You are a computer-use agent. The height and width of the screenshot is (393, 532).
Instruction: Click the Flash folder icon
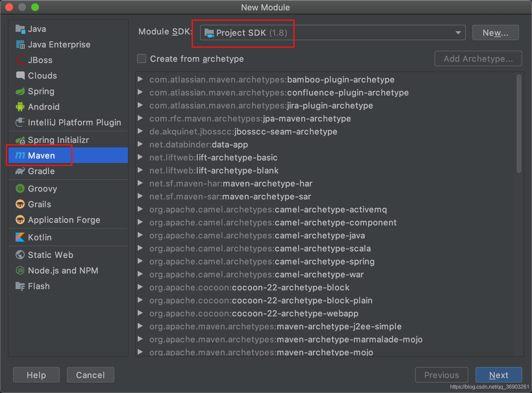20,286
